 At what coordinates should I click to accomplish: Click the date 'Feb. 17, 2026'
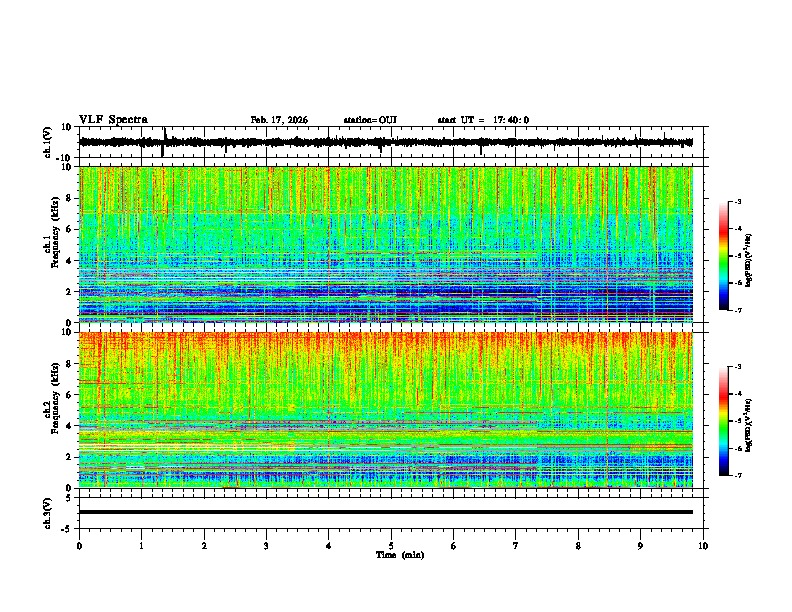coord(279,120)
